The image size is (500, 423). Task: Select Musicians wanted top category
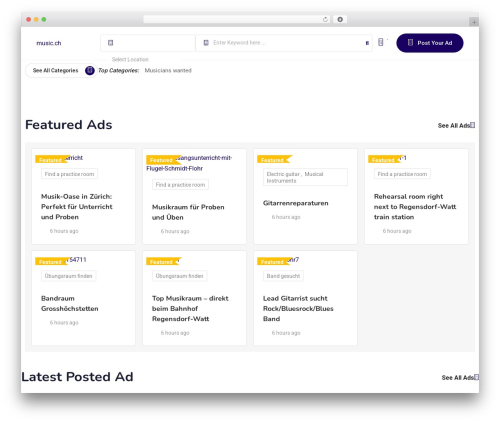pos(168,70)
